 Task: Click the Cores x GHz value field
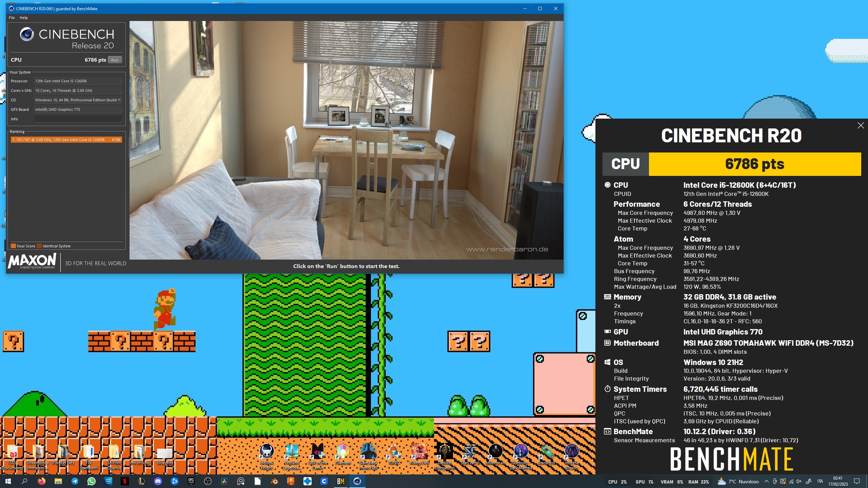[78, 90]
